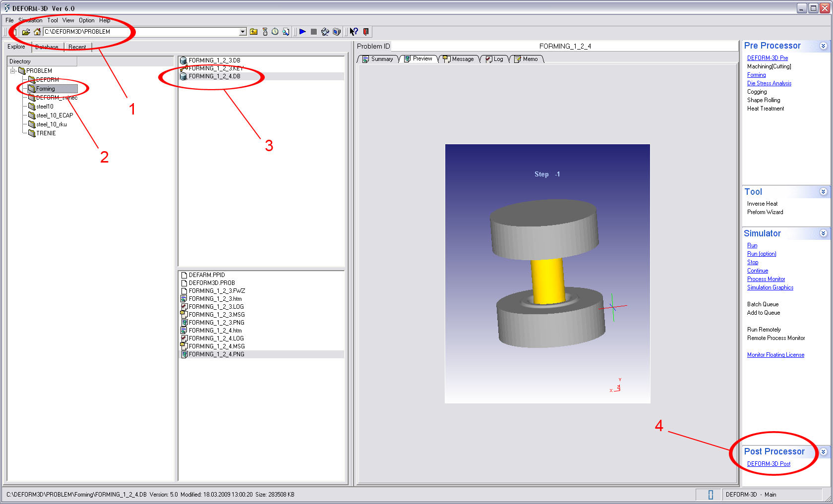Open the Process Monitor link

(766, 279)
